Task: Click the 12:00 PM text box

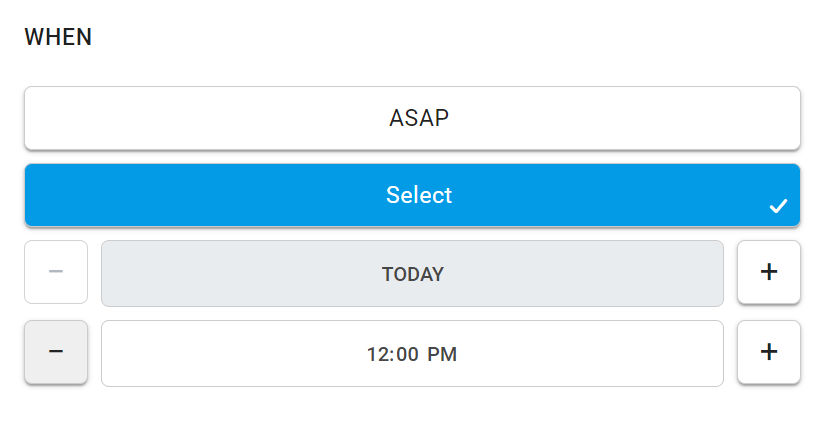Action: 412,354
